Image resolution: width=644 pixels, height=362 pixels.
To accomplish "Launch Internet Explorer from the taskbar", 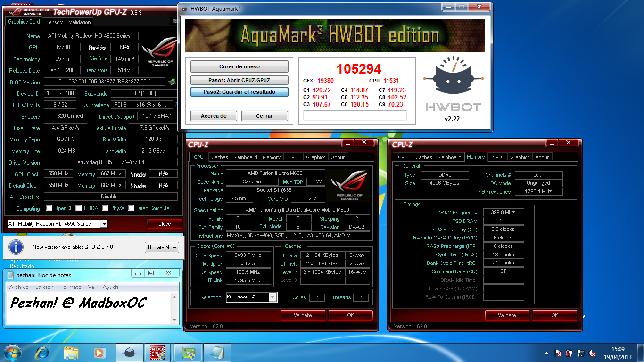I will [x=43, y=352].
